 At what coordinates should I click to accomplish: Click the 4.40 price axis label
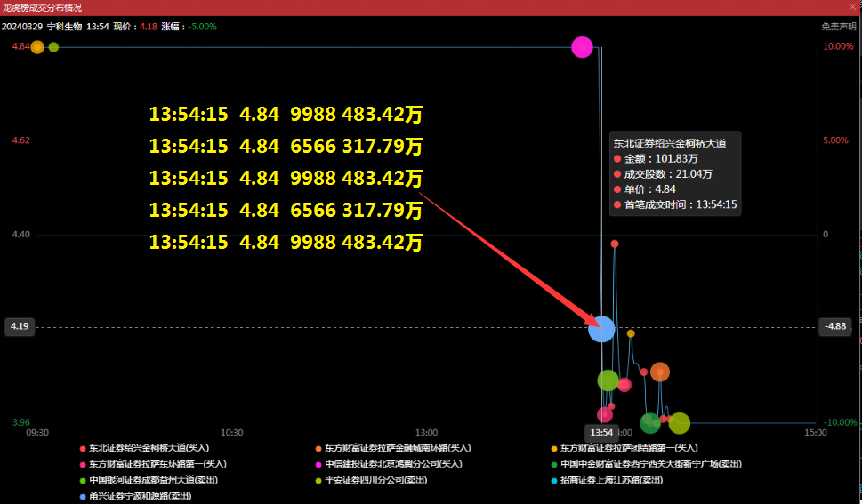[20, 235]
